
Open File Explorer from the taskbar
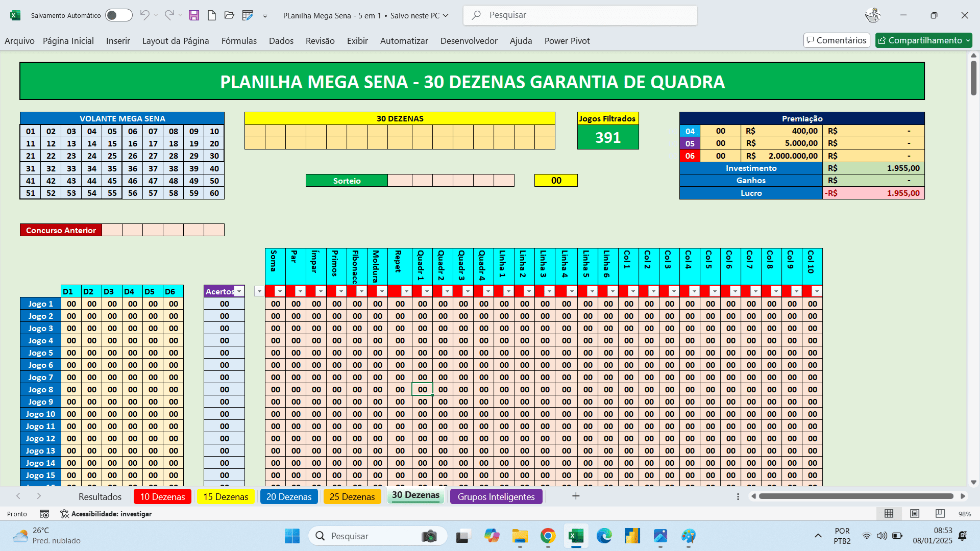(x=520, y=536)
